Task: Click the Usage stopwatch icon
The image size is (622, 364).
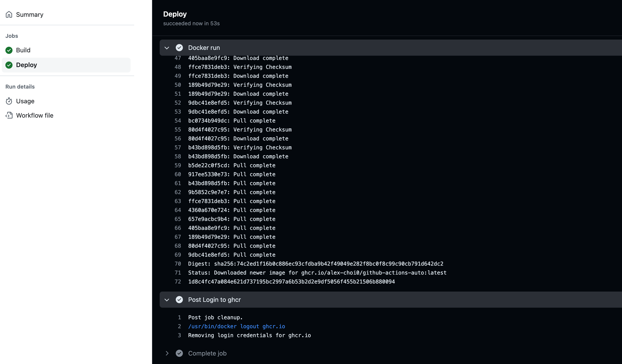Action: [x=9, y=101]
